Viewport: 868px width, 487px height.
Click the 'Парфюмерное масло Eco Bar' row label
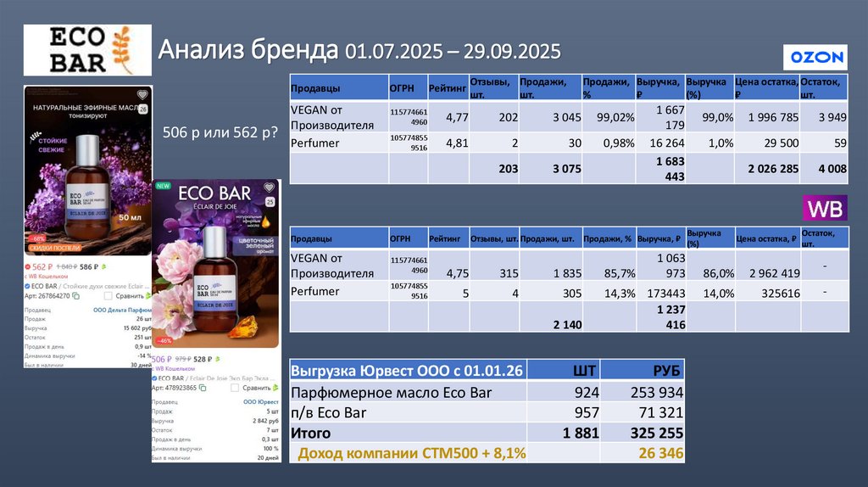pos(391,393)
